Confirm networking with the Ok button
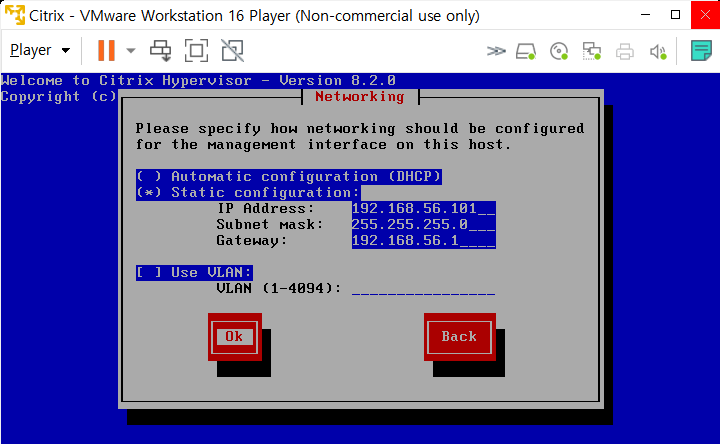Screen dimensions: 720x444 (x=235, y=337)
